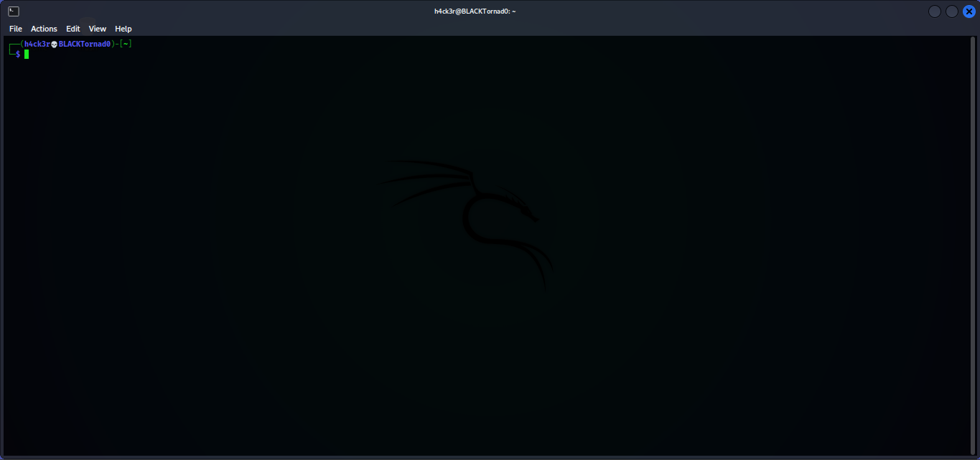Maximize the terminal window

pyautogui.click(x=952, y=11)
